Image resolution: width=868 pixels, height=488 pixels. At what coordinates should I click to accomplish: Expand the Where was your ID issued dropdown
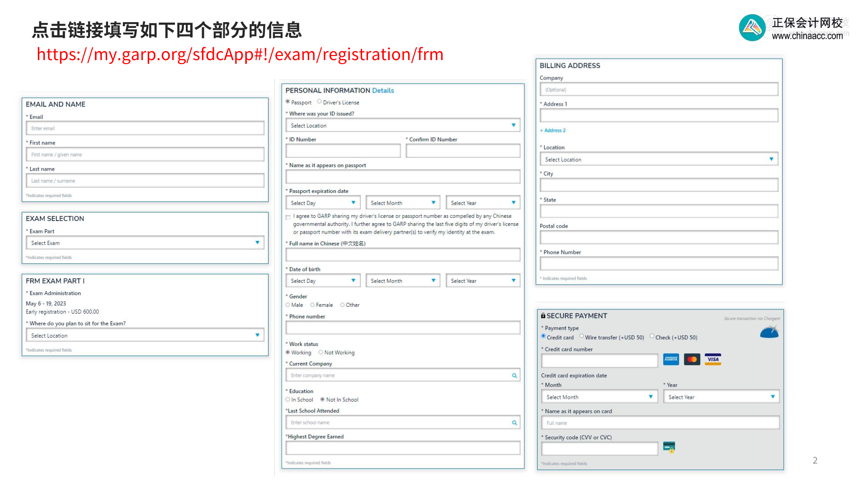(402, 125)
